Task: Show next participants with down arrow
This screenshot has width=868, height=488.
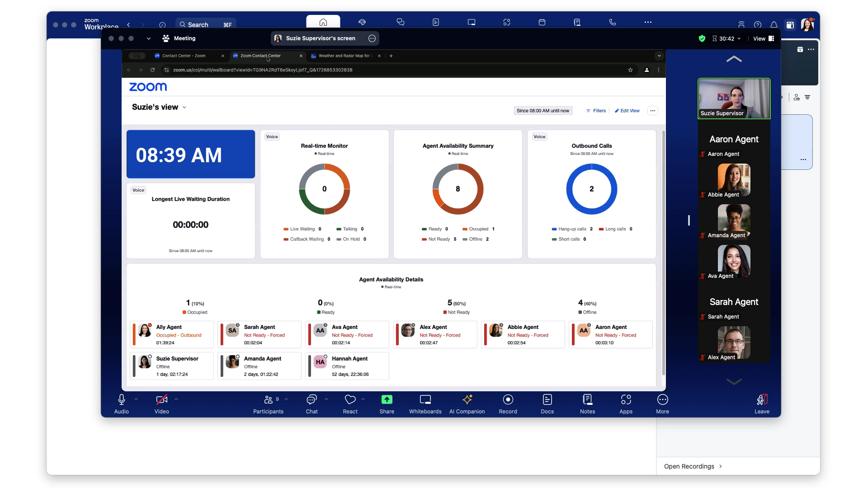Action: click(734, 381)
